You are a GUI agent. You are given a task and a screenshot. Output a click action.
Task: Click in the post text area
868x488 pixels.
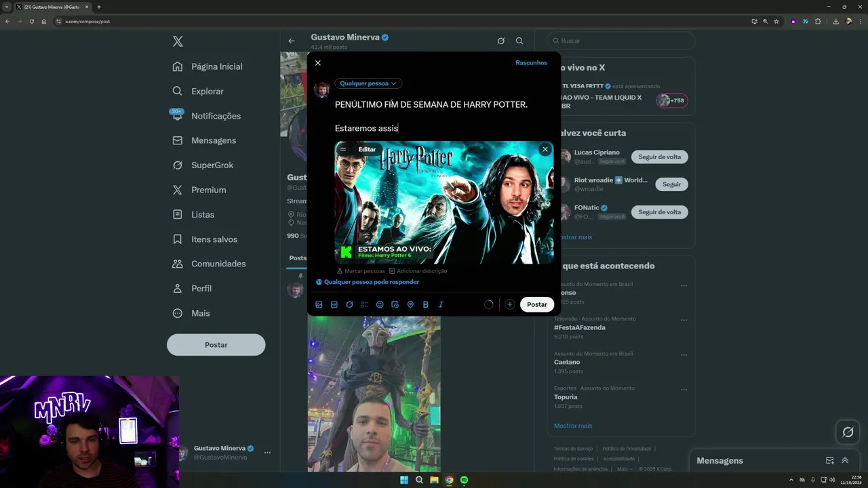pos(443,116)
